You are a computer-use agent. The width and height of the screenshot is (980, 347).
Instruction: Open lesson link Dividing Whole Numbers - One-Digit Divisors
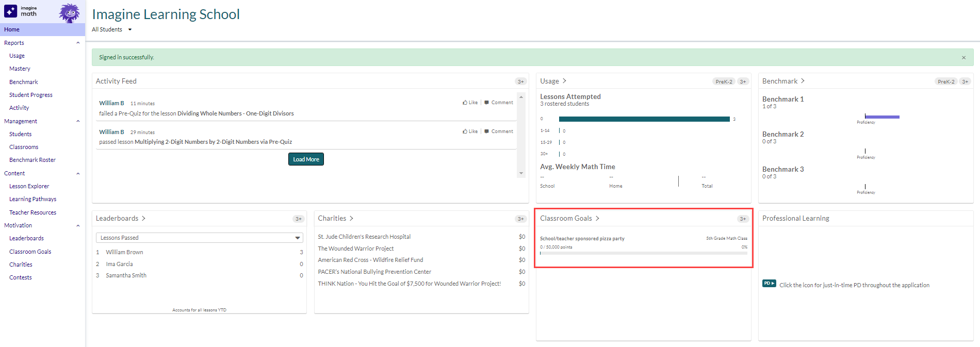(x=236, y=113)
